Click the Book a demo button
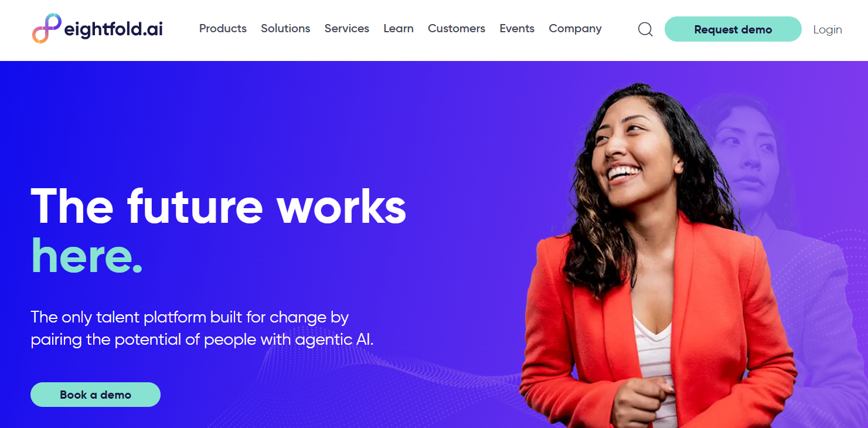Viewport: 868px width, 428px height. (x=96, y=395)
